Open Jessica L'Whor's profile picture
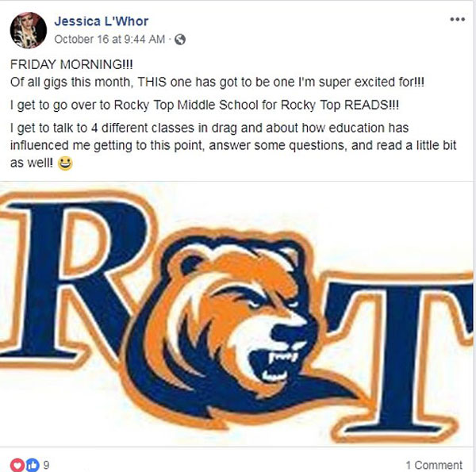This screenshot has height=472, width=476. pyautogui.click(x=28, y=30)
